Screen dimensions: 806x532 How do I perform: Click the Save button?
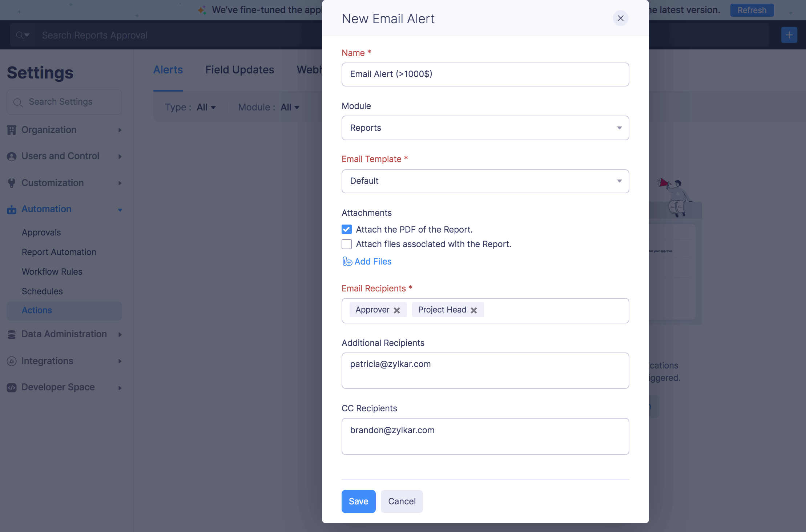click(358, 501)
